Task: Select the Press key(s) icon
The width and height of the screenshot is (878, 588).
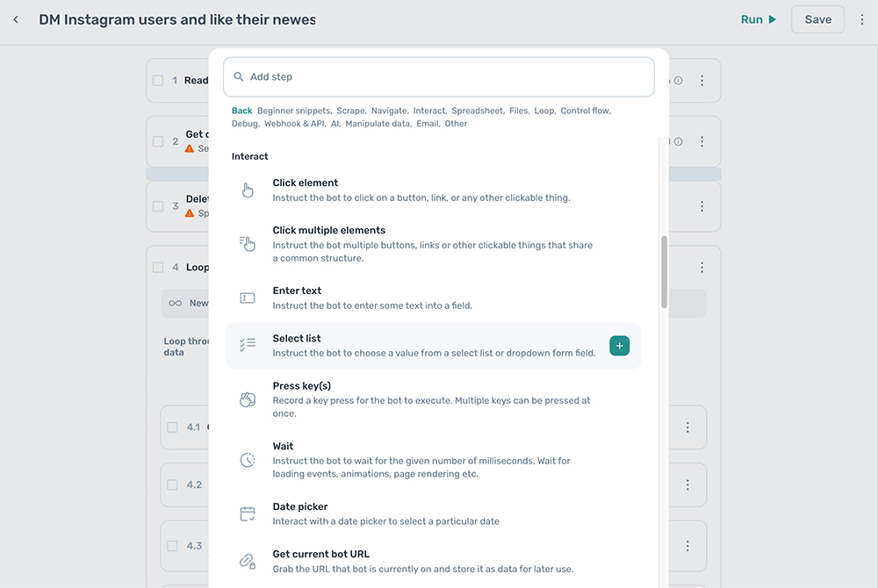Action: [x=247, y=399]
